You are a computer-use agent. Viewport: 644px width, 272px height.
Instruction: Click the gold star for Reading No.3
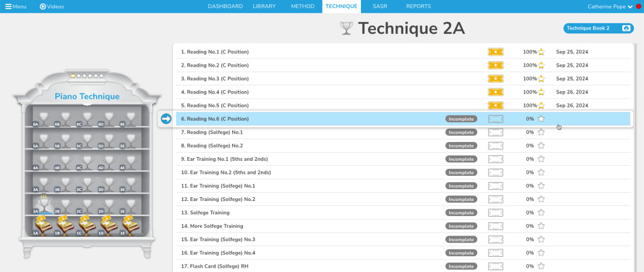coord(541,79)
